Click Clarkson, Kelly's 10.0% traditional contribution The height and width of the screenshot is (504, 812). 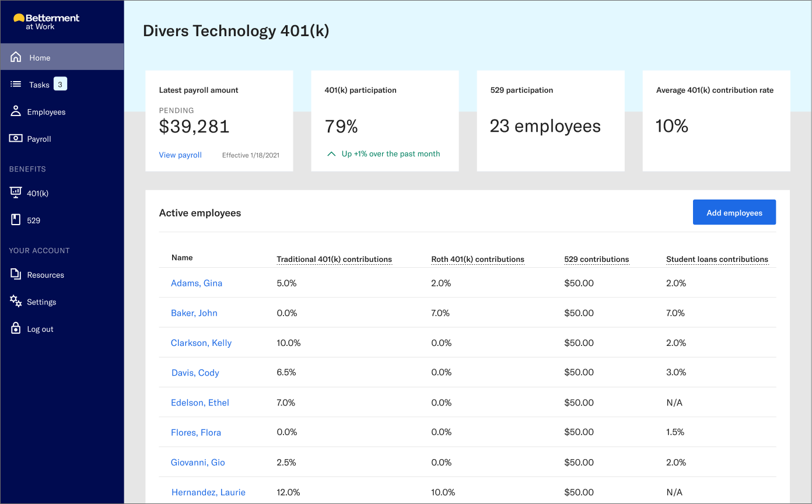[x=289, y=343]
